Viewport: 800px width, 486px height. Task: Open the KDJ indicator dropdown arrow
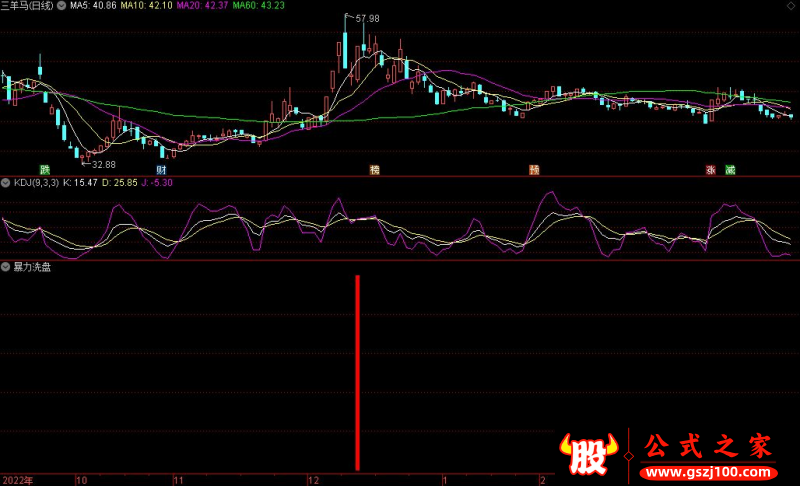click(5, 183)
